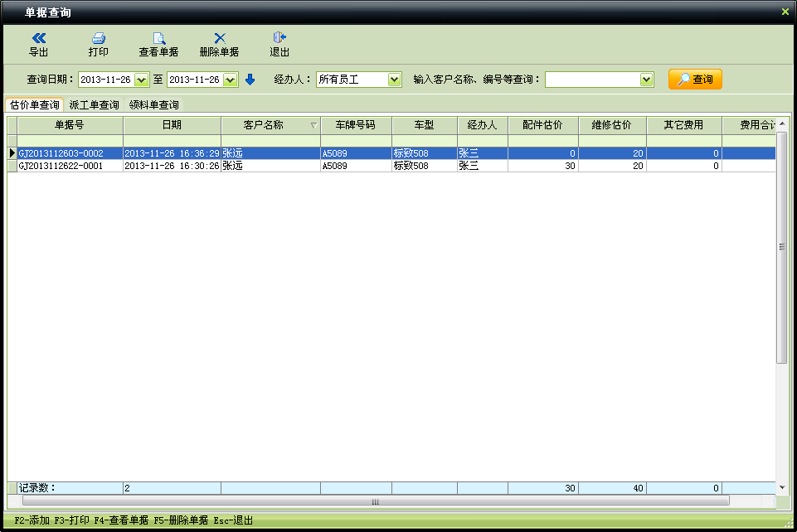The width and height of the screenshot is (797, 532).
Task: Click the 其它费用 column header
Action: [x=683, y=125]
